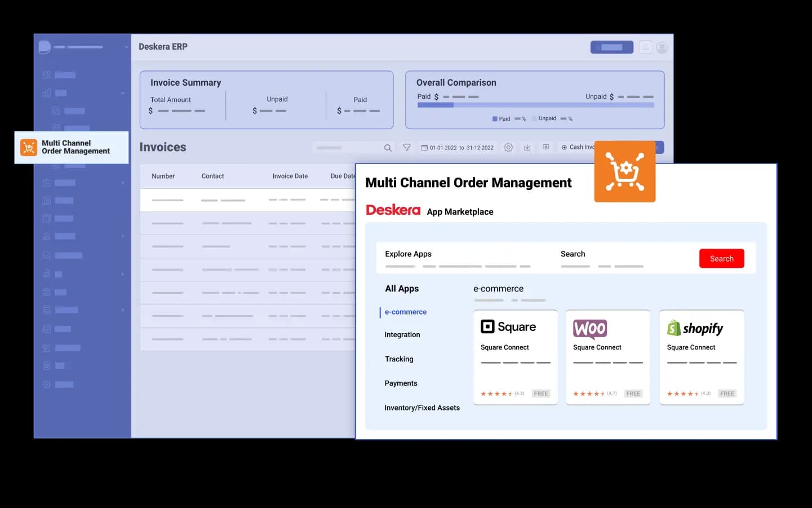Image resolution: width=812 pixels, height=508 pixels.
Task: Click the red Search button
Action: coord(721,259)
